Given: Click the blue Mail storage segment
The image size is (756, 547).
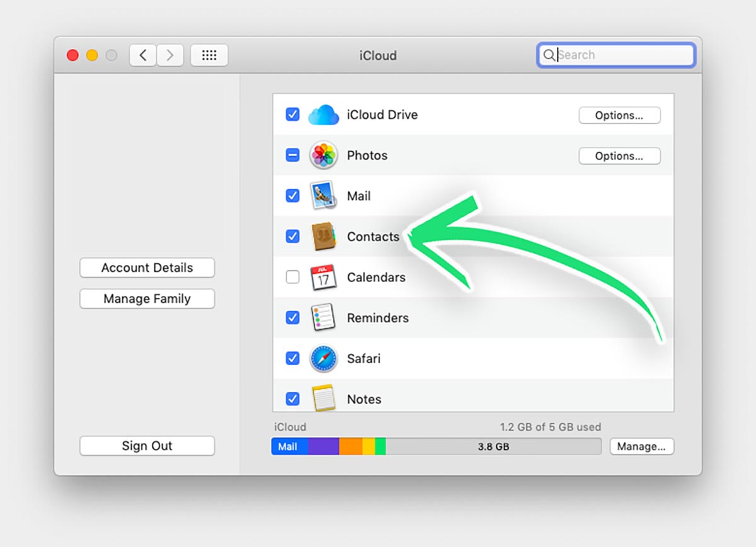Looking at the screenshot, I should pyautogui.click(x=289, y=447).
